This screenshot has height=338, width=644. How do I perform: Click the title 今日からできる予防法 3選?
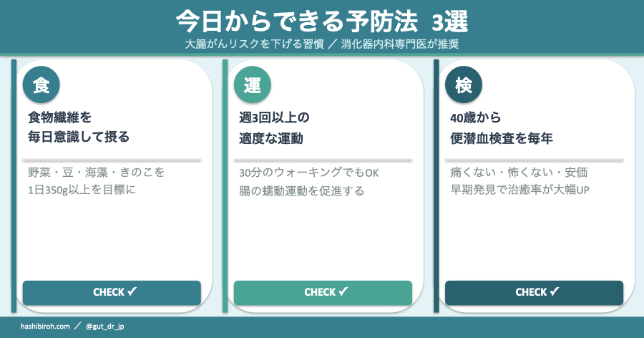coord(322,21)
